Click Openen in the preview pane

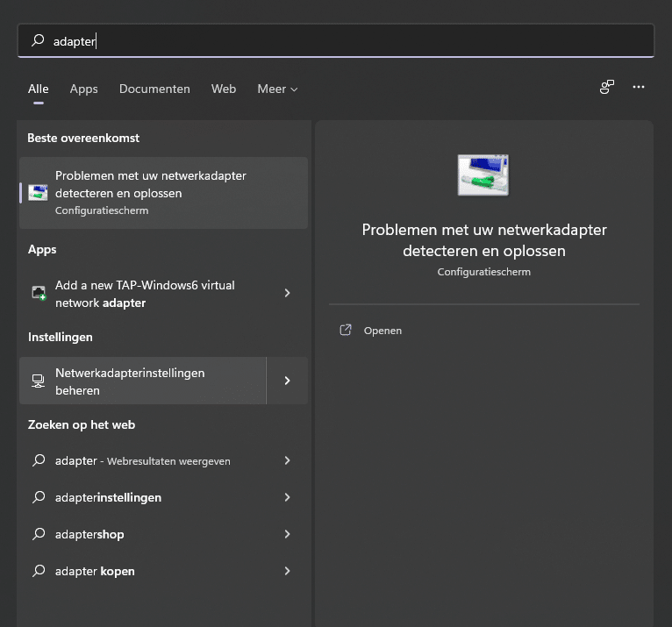pyautogui.click(x=382, y=331)
